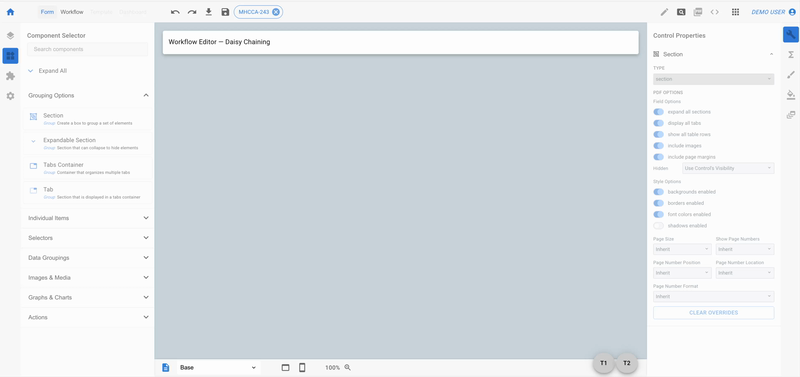Click the redo arrow icon
This screenshot has width=800, height=377.
(x=192, y=12)
